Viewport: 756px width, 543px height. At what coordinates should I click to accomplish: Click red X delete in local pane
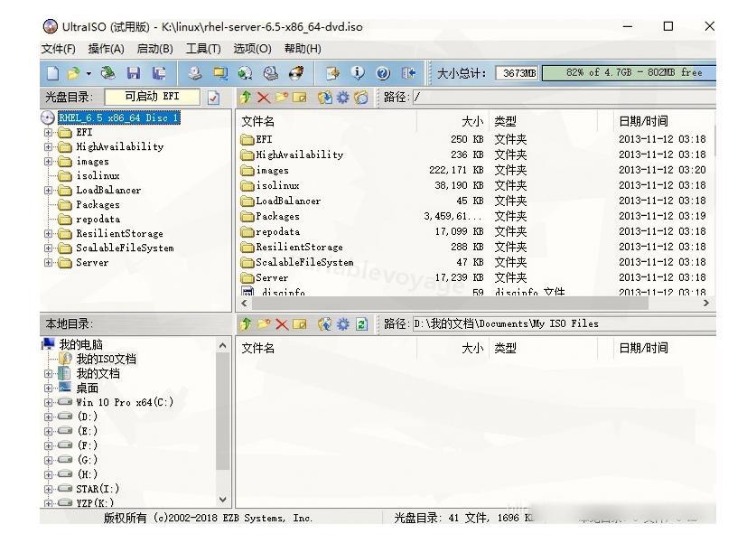coord(282,324)
